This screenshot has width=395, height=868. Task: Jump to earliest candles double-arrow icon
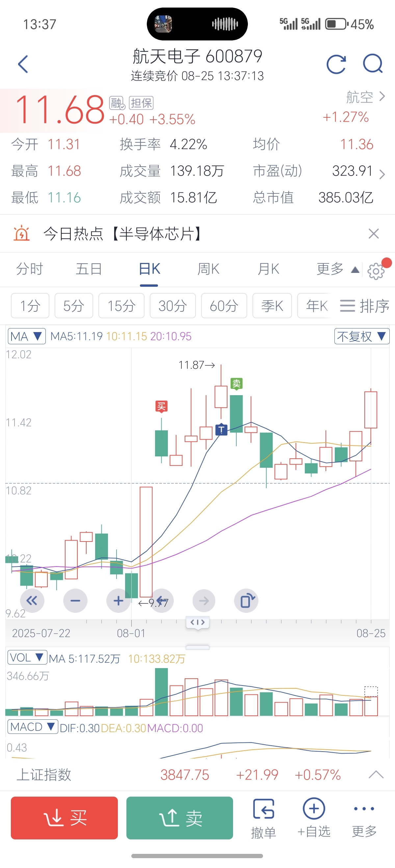click(32, 600)
